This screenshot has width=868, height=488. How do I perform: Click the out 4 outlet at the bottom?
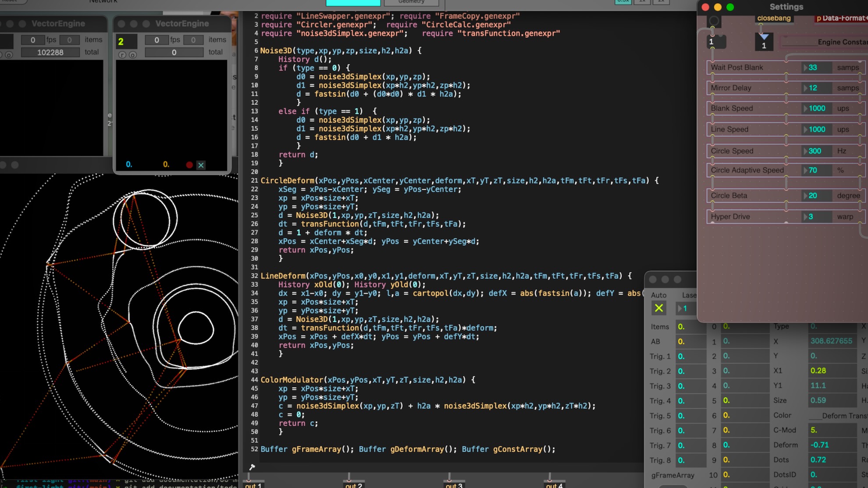tap(554, 484)
